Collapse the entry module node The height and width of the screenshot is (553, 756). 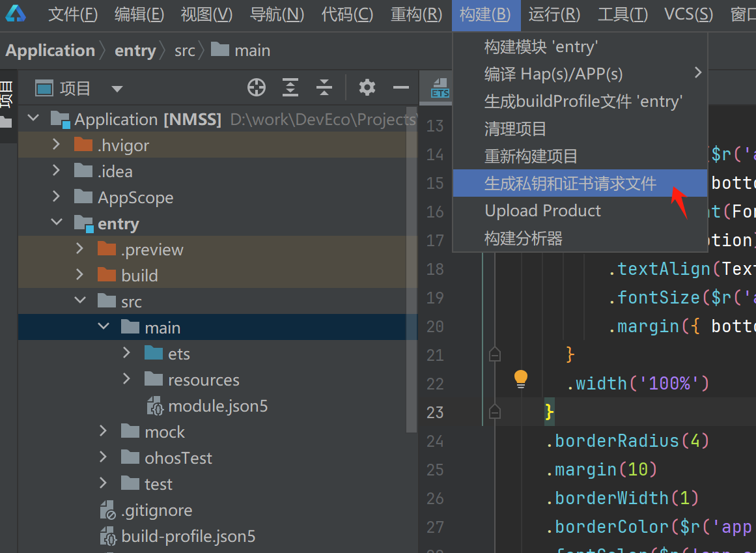pos(57,222)
